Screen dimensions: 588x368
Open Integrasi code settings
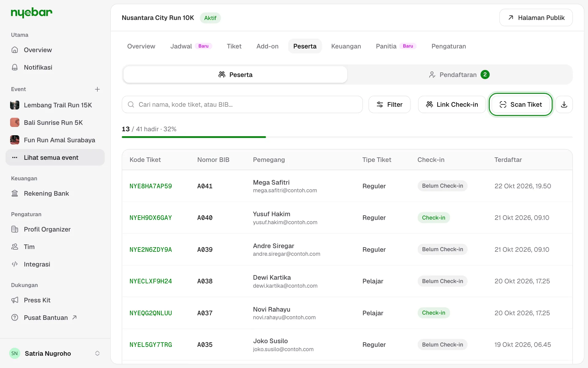[x=55, y=264]
